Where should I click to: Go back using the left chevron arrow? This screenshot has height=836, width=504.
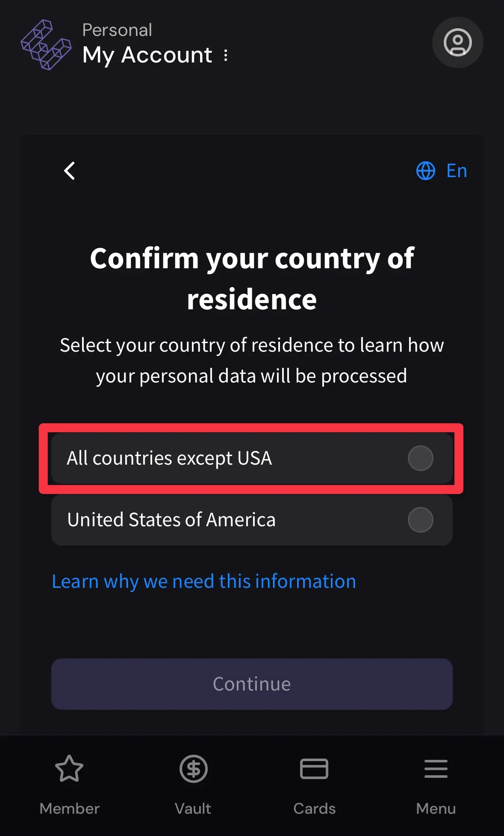70,171
